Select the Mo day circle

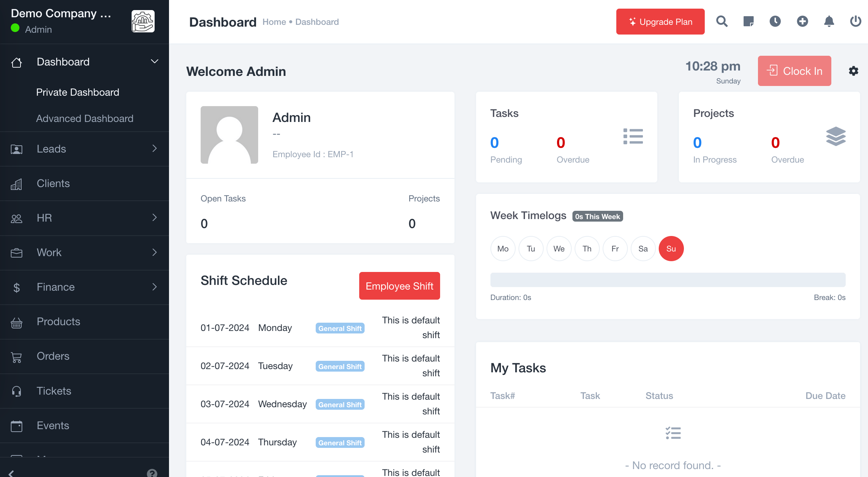(503, 249)
